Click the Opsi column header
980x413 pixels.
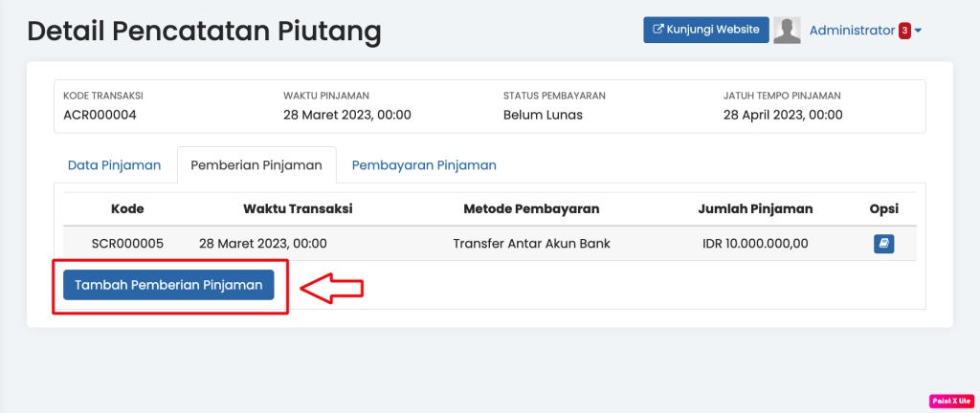click(x=883, y=209)
